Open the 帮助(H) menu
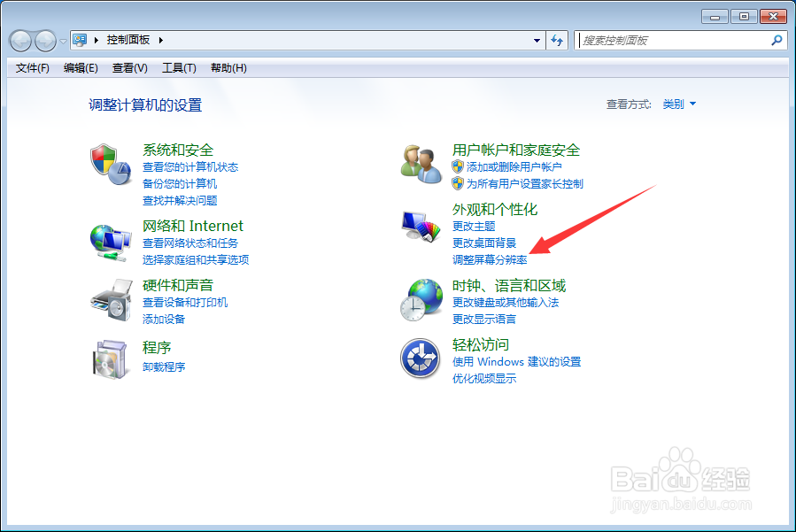The height and width of the screenshot is (532, 796). tap(228, 68)
